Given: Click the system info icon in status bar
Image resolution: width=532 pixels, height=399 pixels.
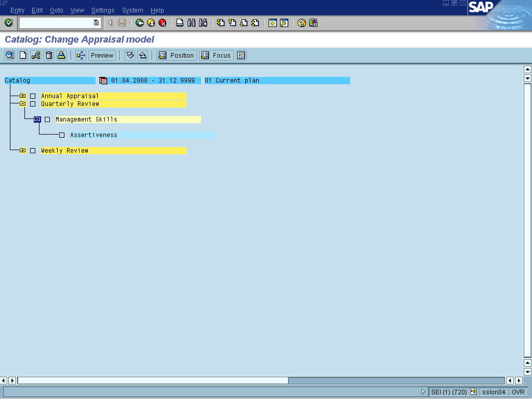Looking at the screenshot, I should tap(473, 392).
